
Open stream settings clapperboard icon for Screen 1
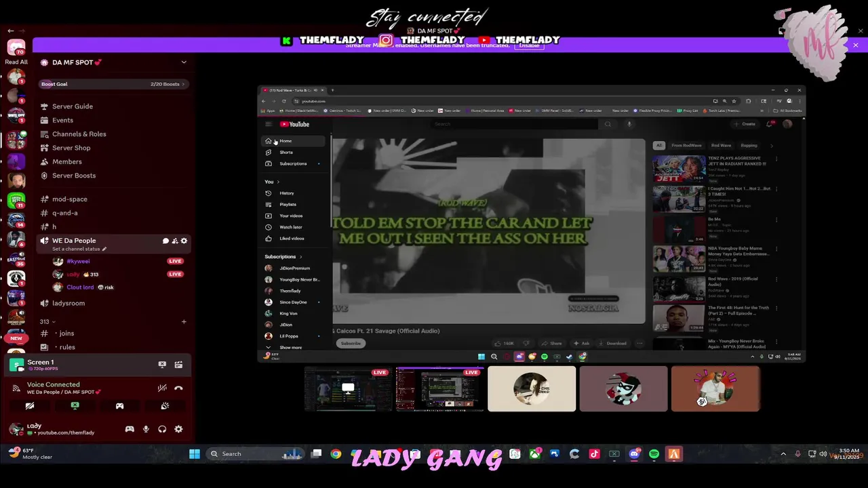(178, 365)
